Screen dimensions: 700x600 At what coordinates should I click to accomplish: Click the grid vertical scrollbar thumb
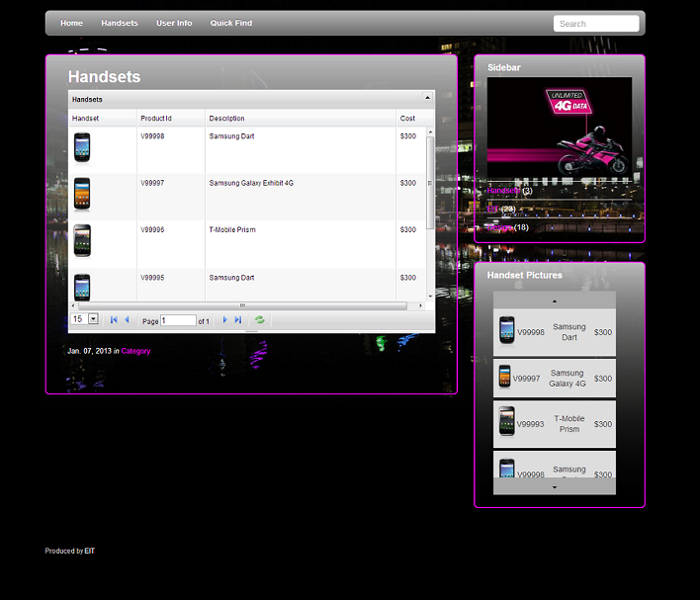pos(430,183)
